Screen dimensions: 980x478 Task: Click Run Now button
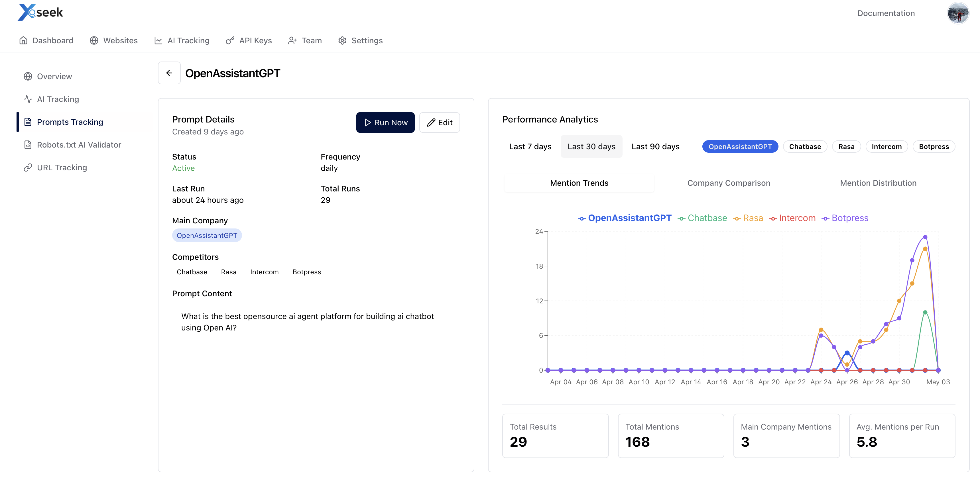pos(385,122)
